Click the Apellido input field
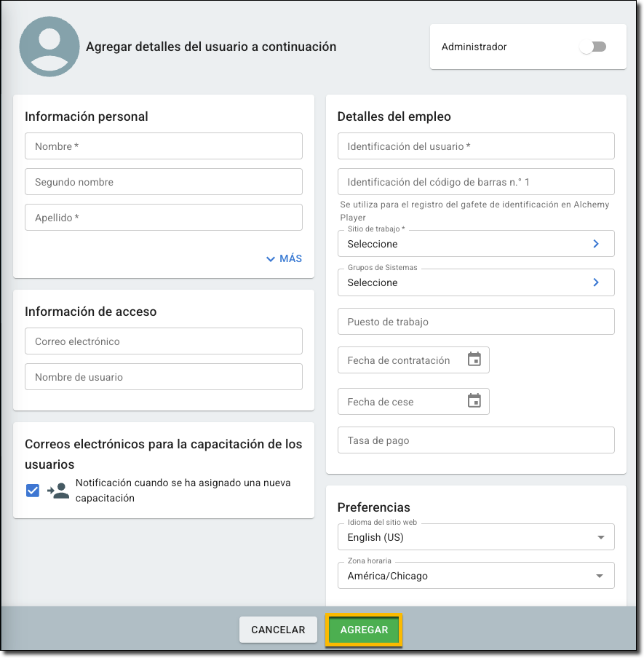The image size is (644, 658). [164, 218]
